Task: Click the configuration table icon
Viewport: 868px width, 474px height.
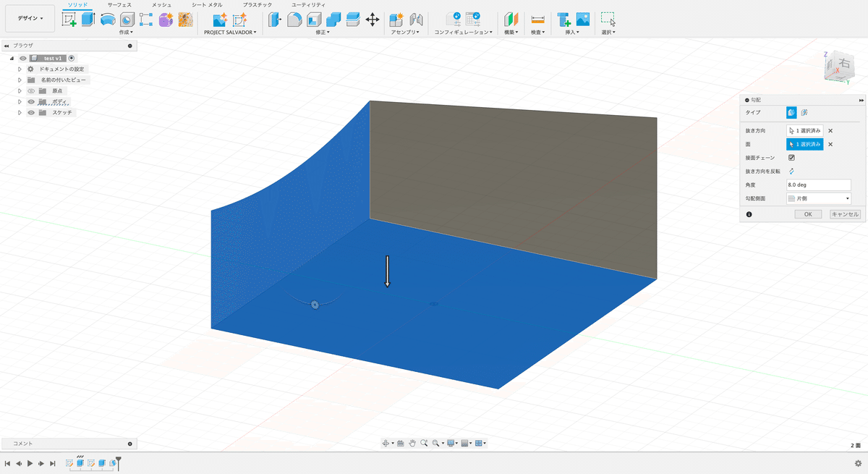Action: click(x=473, y=20)
